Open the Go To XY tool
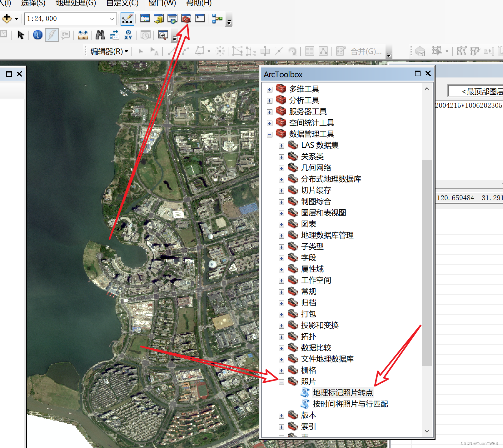Screen dimensions: 503x448 pos(128,35)
